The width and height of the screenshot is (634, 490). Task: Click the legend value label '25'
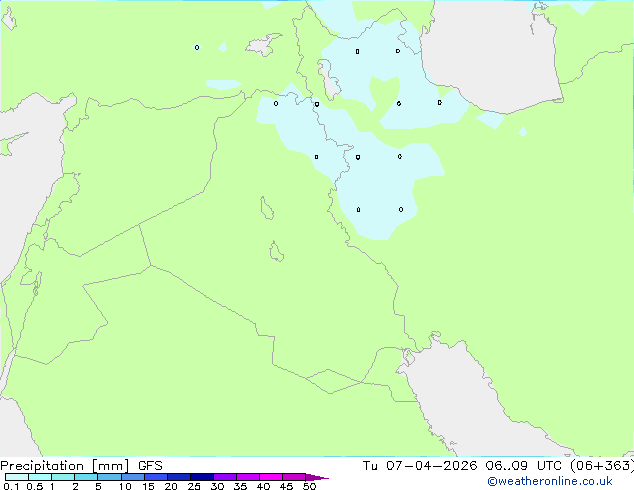pyautogui.click(x=194, y=486)
